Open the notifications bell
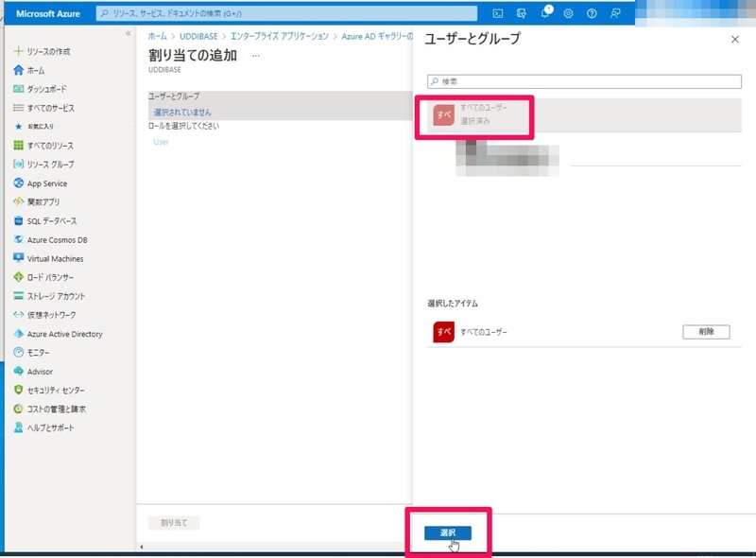The image size is (756, 558). pos(546,11)
